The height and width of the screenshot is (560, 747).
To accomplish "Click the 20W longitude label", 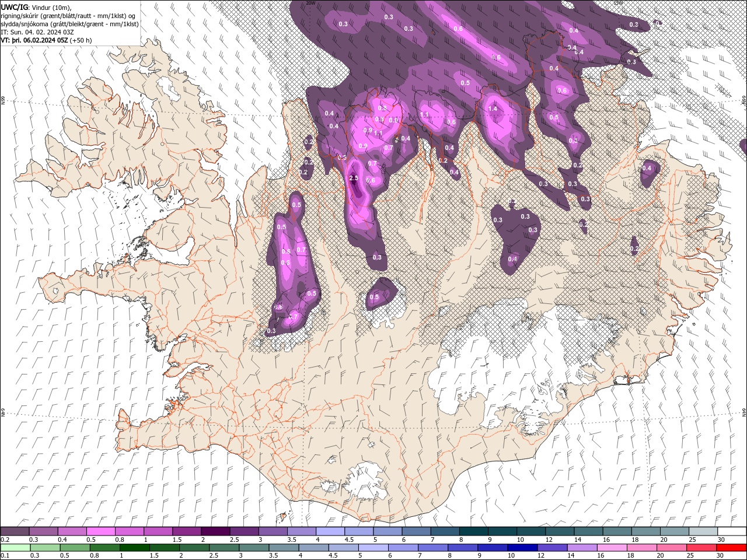I will [x=310, y=2].
